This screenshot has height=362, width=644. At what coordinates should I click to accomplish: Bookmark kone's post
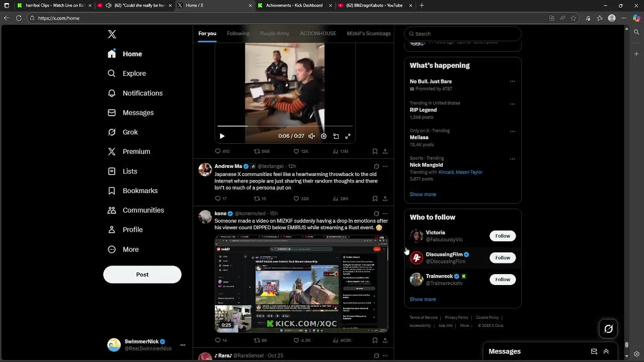pyautogui.click(x=375, y=340)
